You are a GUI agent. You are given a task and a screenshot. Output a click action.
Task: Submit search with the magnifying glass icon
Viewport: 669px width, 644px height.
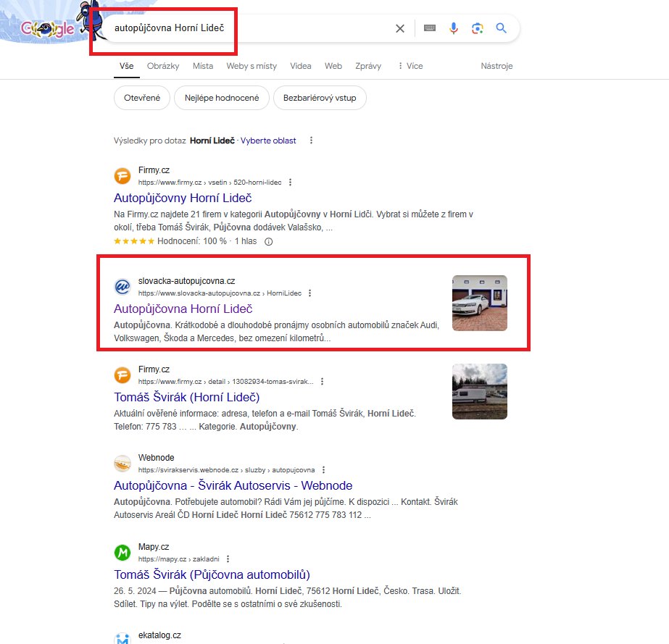coord(502,28)
